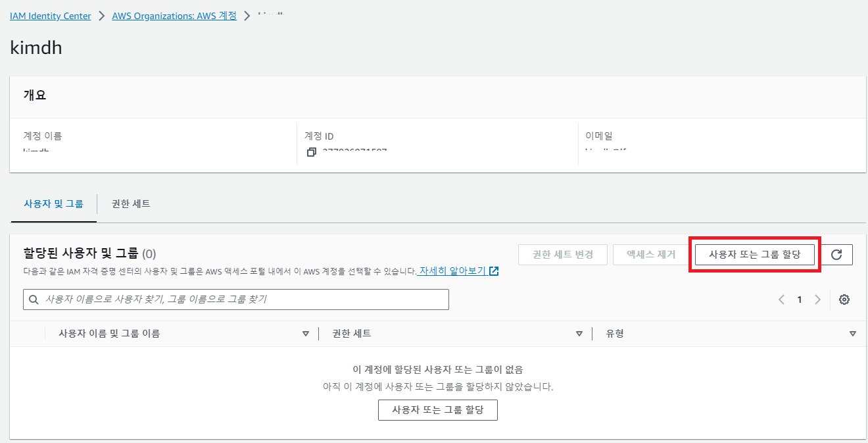This screenshot has height=443, width=868.
Task: Click kimdh page title
Action: pos(36,47)
